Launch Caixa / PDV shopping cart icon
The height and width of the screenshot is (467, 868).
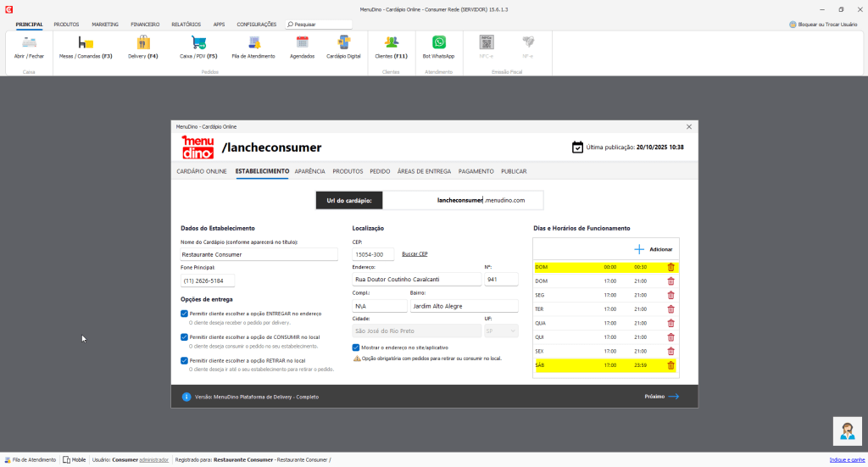pyautogui.click(x=198, y=42)
